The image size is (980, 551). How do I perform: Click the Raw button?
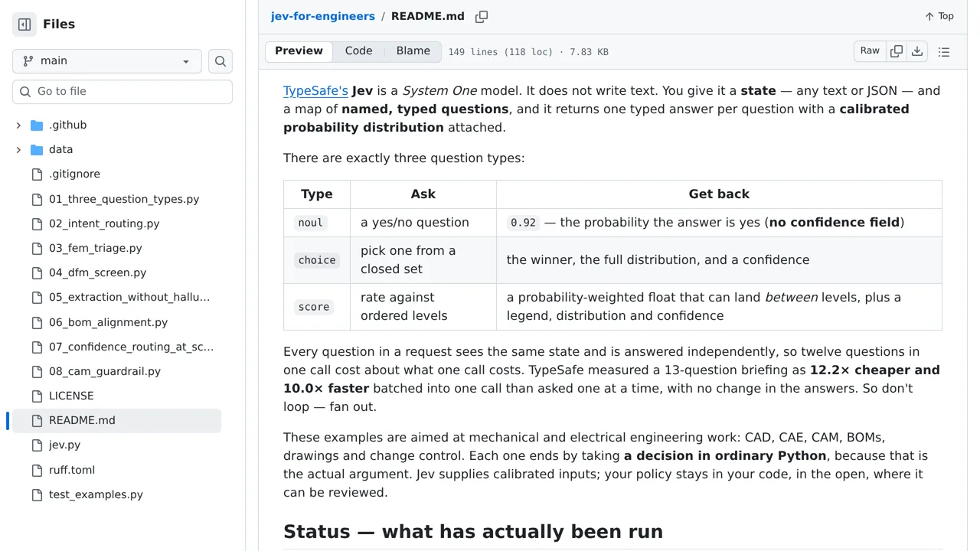(870, 51)
